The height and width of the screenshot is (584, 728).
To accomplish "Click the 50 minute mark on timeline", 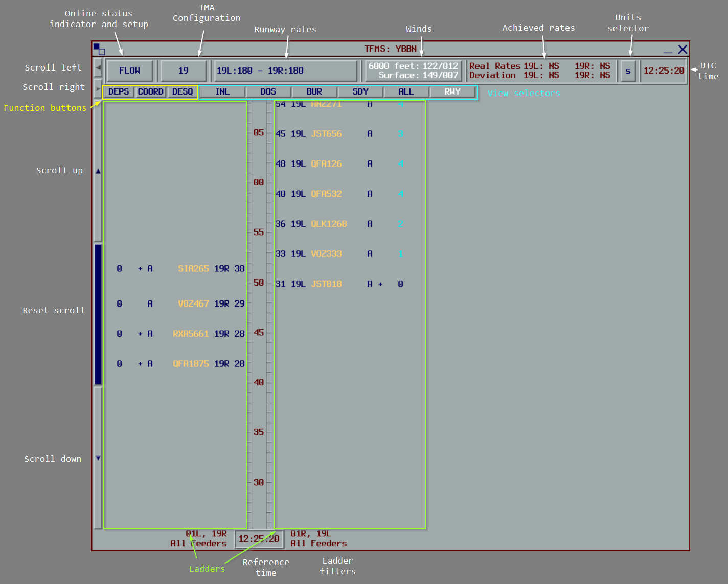I will [259, 283].
